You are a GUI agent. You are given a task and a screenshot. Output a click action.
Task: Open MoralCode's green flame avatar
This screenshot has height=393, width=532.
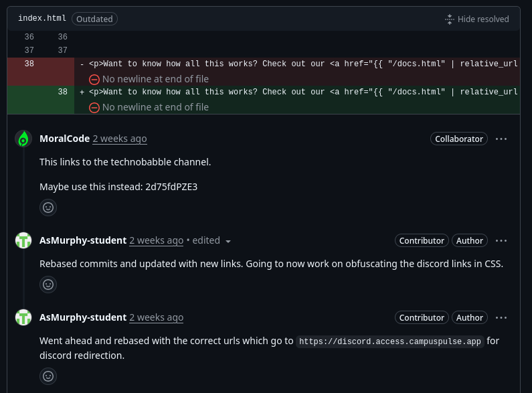click(23, 139)
